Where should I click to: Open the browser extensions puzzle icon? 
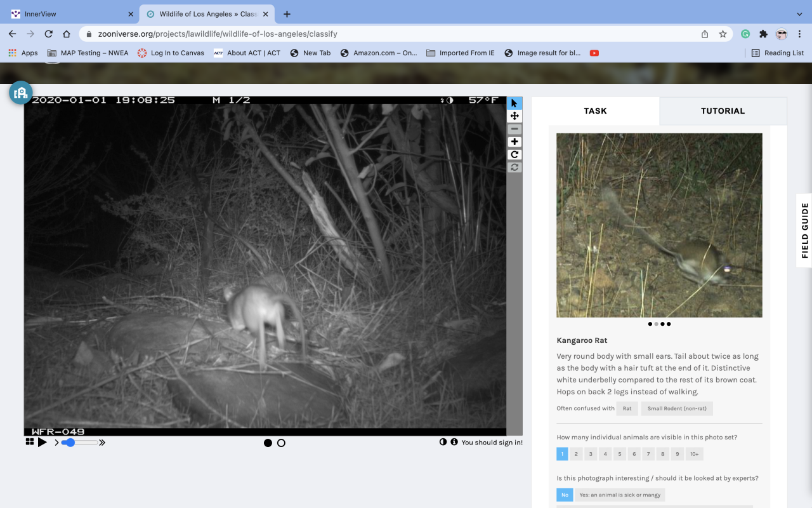point(763,34)
